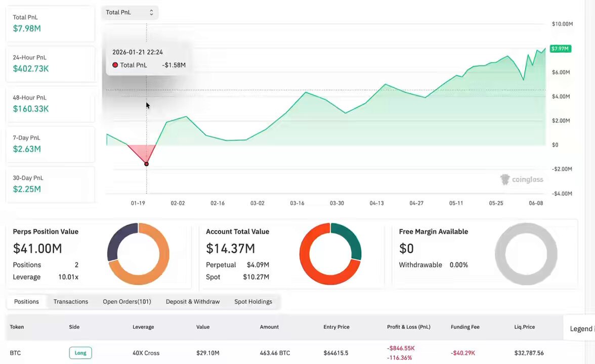The width and height of the screenshot is (595, 364).
Task: Switch to Deposit & Withdraw tab
Action: tap(193, 302)
